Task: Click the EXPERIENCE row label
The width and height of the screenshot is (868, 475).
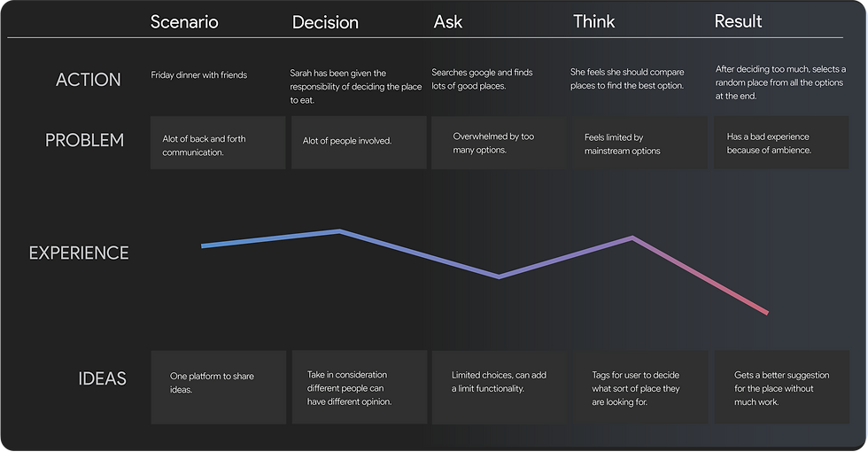Action: (79, 253)
